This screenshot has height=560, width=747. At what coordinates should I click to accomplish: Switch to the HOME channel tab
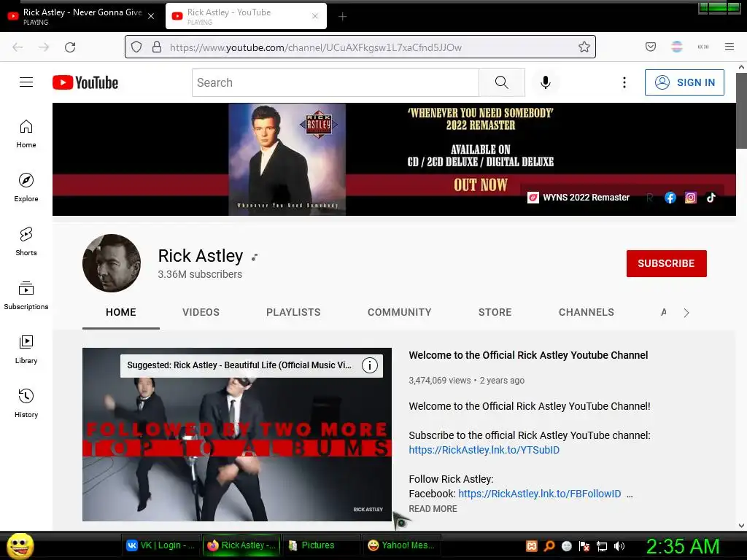click(x=121, y=312)
